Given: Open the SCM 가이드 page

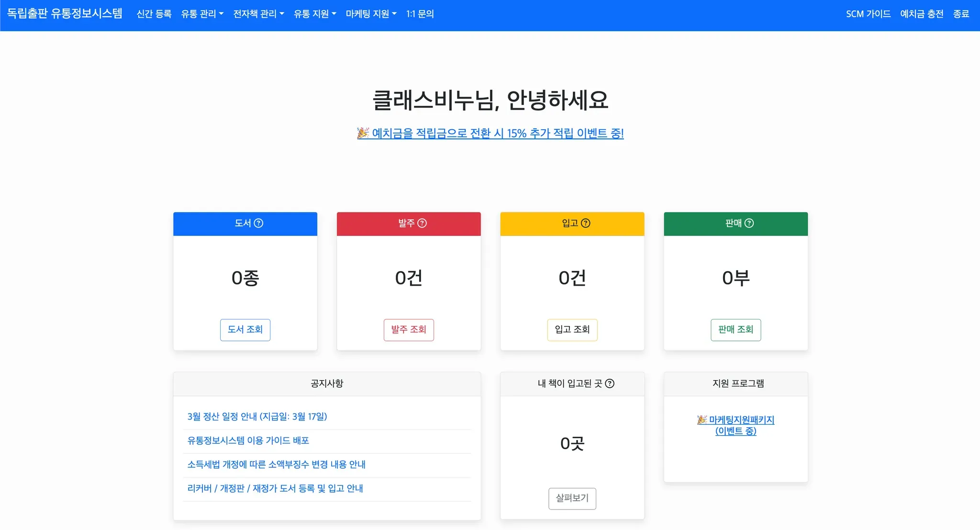Looking at the screenshot, I should point(869,13).
